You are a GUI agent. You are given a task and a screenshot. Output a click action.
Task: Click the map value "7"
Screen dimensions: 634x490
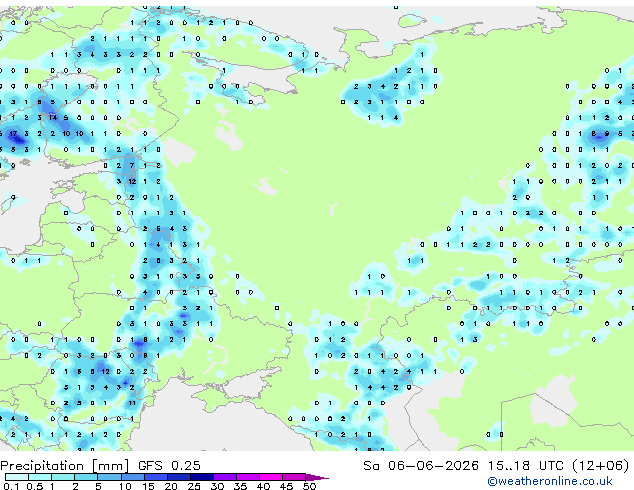coord(132,165)
